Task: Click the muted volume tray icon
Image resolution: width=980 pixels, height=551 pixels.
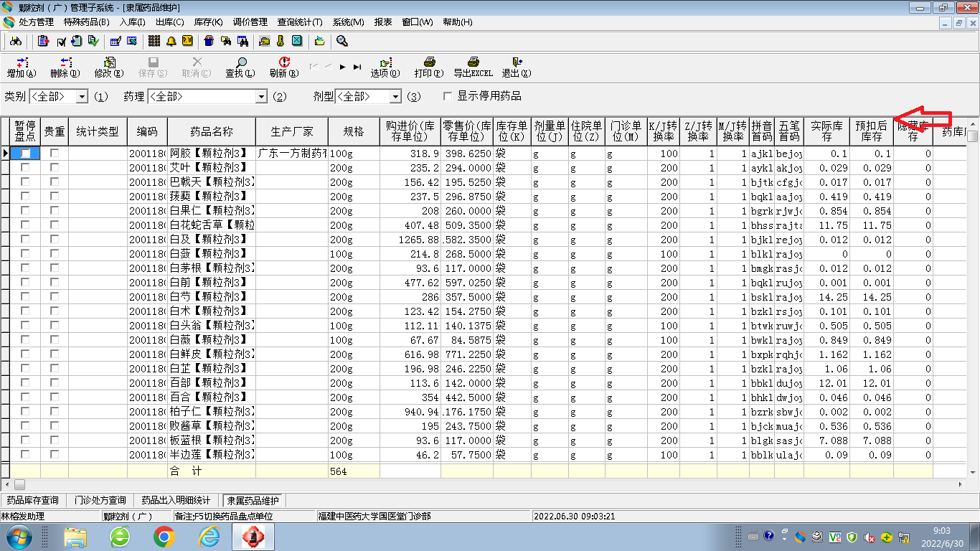Action: tap(870, 537)
